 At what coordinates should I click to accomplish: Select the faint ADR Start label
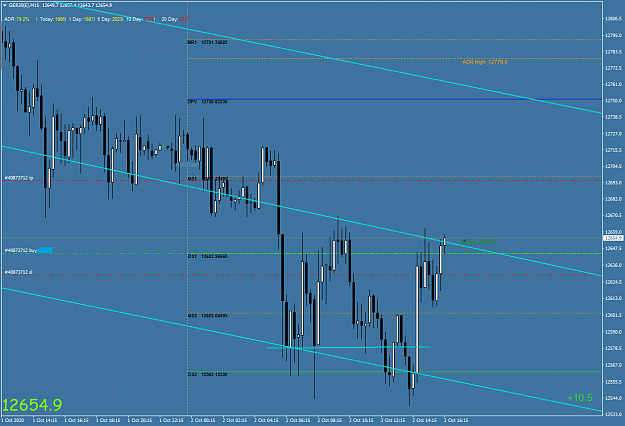click(x=187, y=164)
